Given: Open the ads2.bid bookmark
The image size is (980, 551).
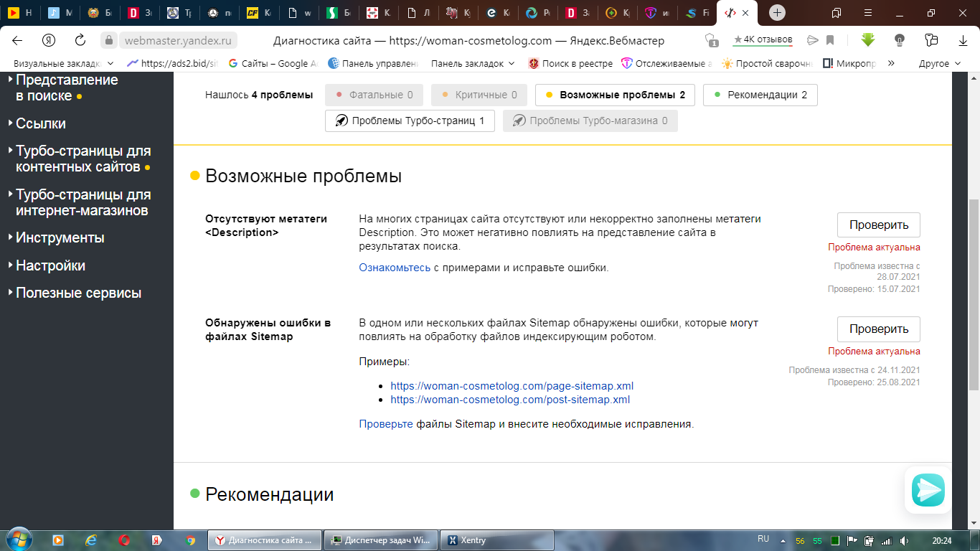Looking at the screenshot, I should tap(171, 63).
